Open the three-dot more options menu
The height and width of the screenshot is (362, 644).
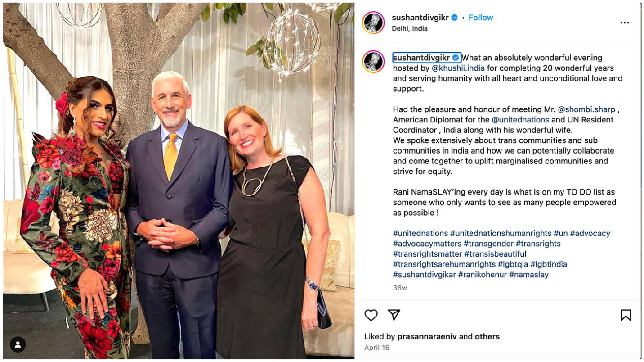[625, 23]
